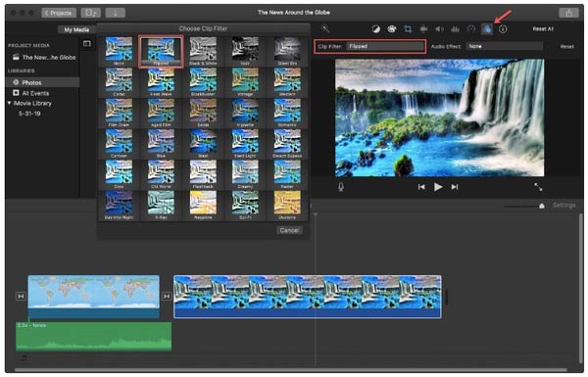Click the media browser layout button
Viewport: 588px width, 377px height.
91,13
